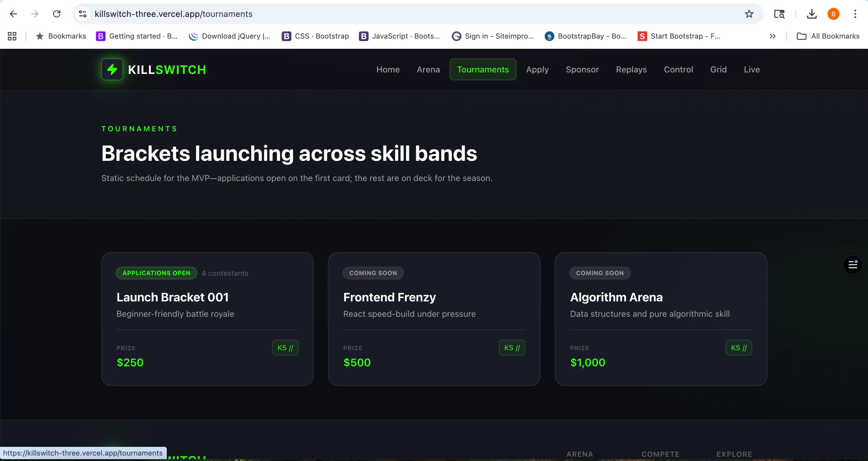868x461 pixels.
Task: Click the EXPLORE footer column heading
Action: pos(734,454)
